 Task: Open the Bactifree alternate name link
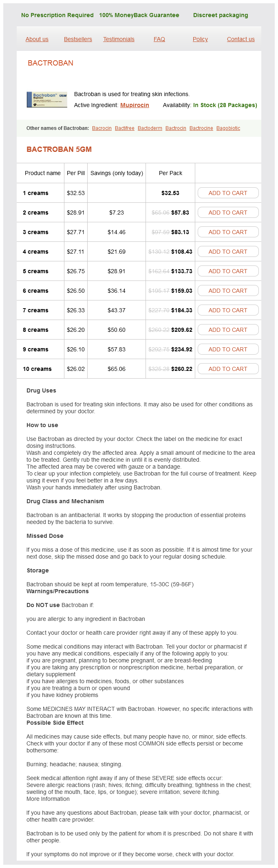coord(125,128)
